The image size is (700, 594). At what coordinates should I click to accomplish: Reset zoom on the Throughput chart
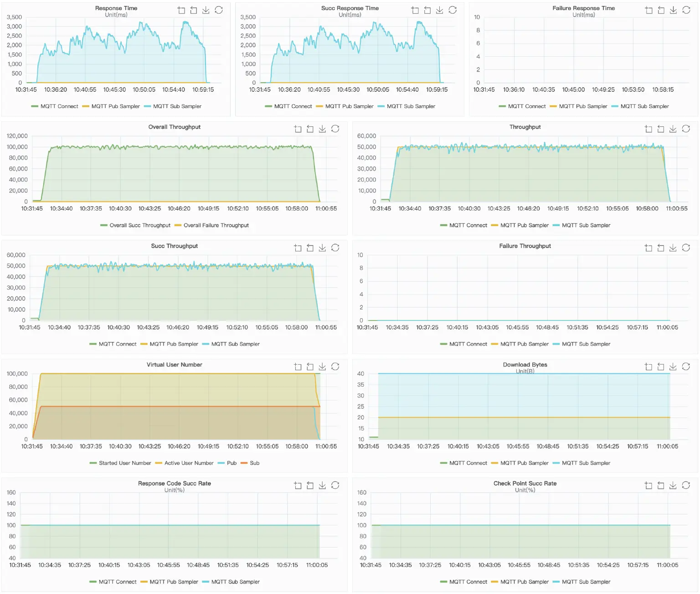(x=661, y=129)
